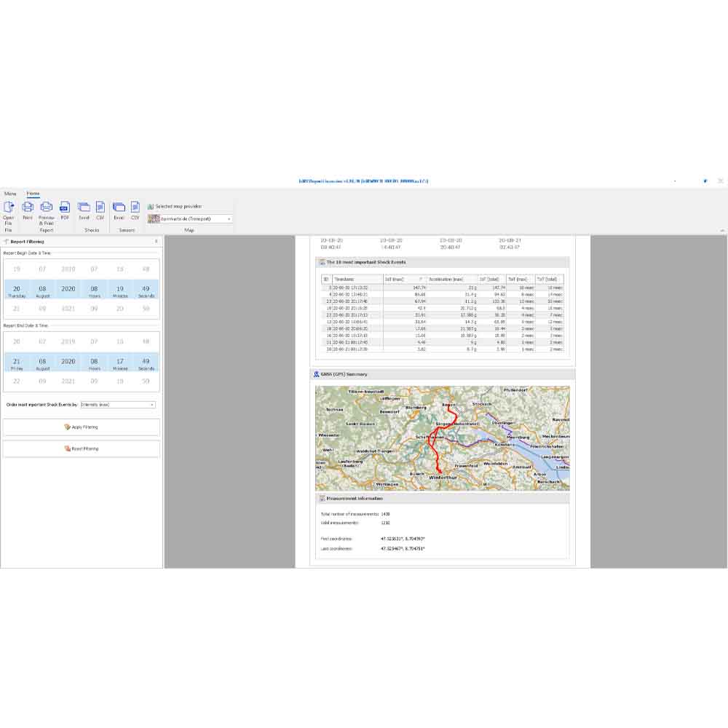This screenshot has width=728, height=728.
Task: Collapse the ribbon using the chevron
Action: click(722, 230)
